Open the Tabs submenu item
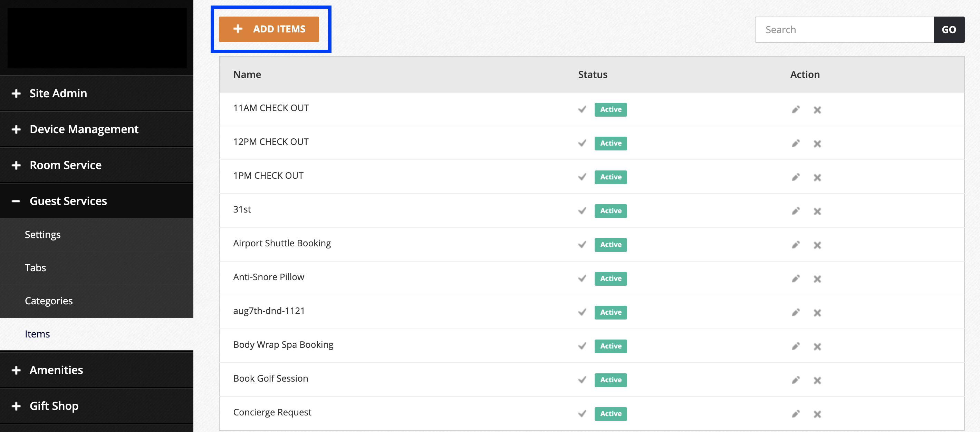Screen dimensions: 980x432 (35, 268)
